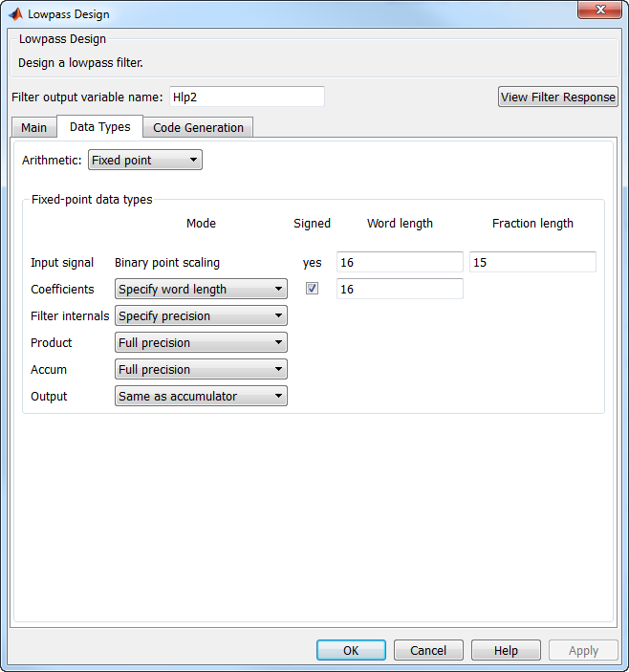Open the Arithmetic dropdown

[145, 160]
